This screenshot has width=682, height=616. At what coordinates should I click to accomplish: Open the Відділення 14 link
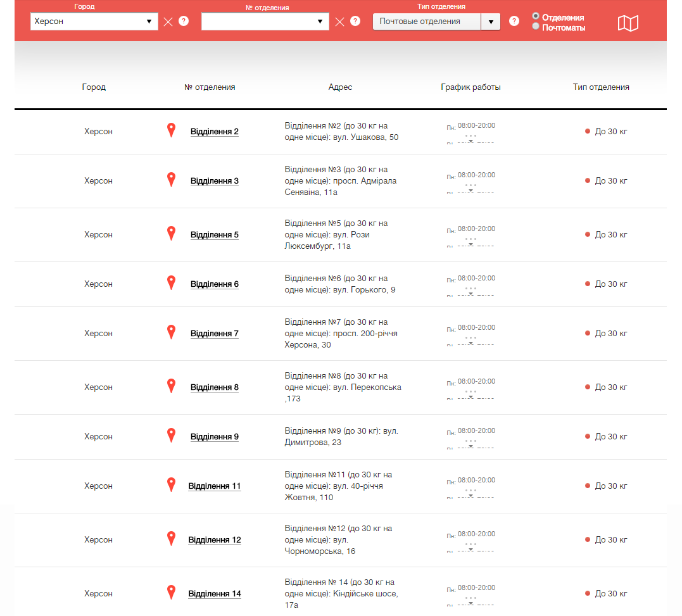coord(215,594)
